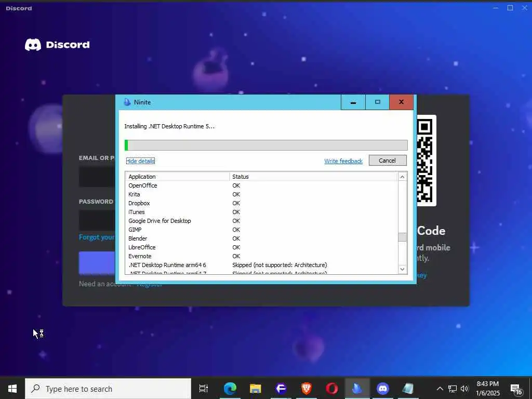Click the Skipped status for arm64 6
This screenshot has width=532, height=399.
coord(280,265)
